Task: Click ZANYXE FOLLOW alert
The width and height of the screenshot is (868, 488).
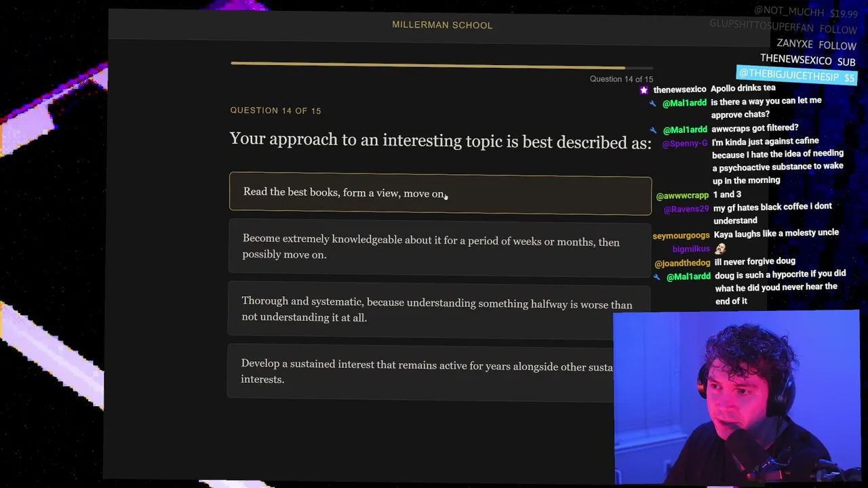Action: [x=816, y=45]
